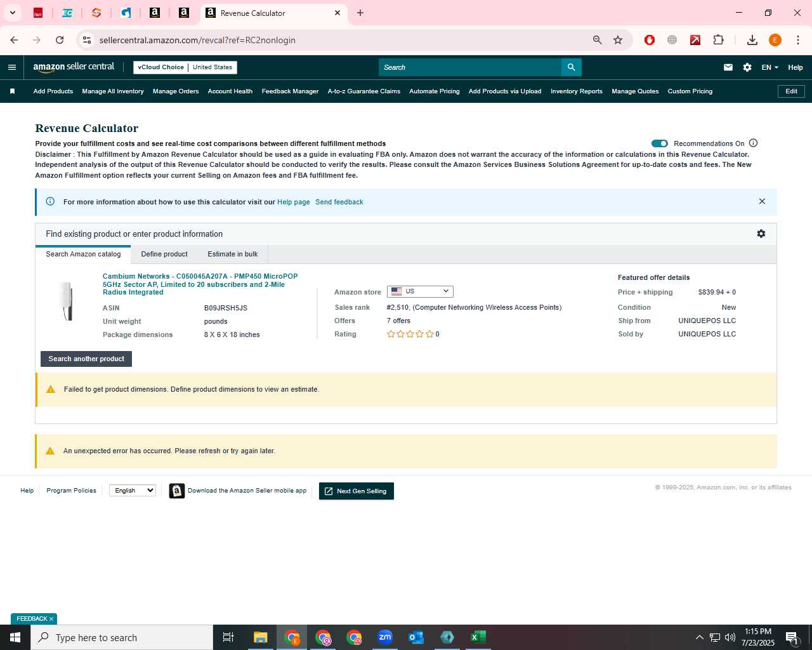Open A-to-z Guarantee Claims item

[364, 91]
